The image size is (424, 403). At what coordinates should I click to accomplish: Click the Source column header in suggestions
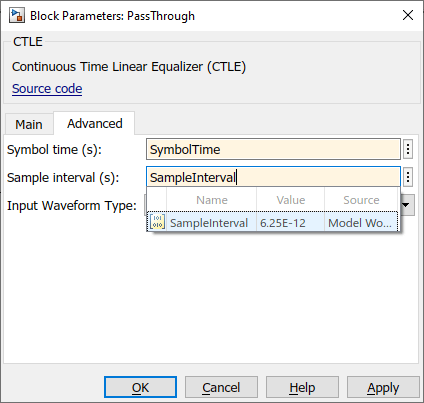point(361,200)
